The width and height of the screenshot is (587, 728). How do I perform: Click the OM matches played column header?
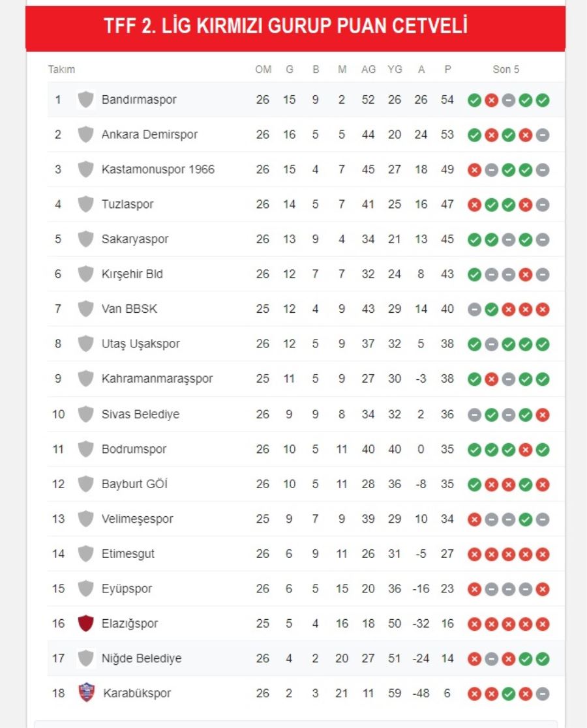[263, 69]
